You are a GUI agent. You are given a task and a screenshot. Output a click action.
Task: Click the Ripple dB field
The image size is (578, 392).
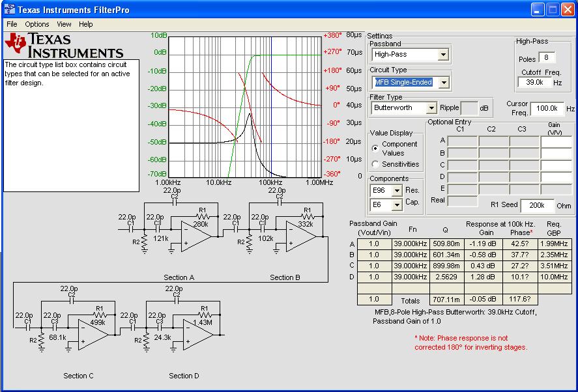[469, 108]
